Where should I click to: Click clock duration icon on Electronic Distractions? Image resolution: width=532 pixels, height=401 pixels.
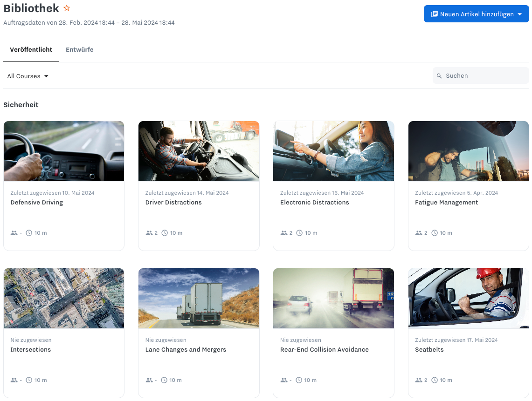(299, 233)
